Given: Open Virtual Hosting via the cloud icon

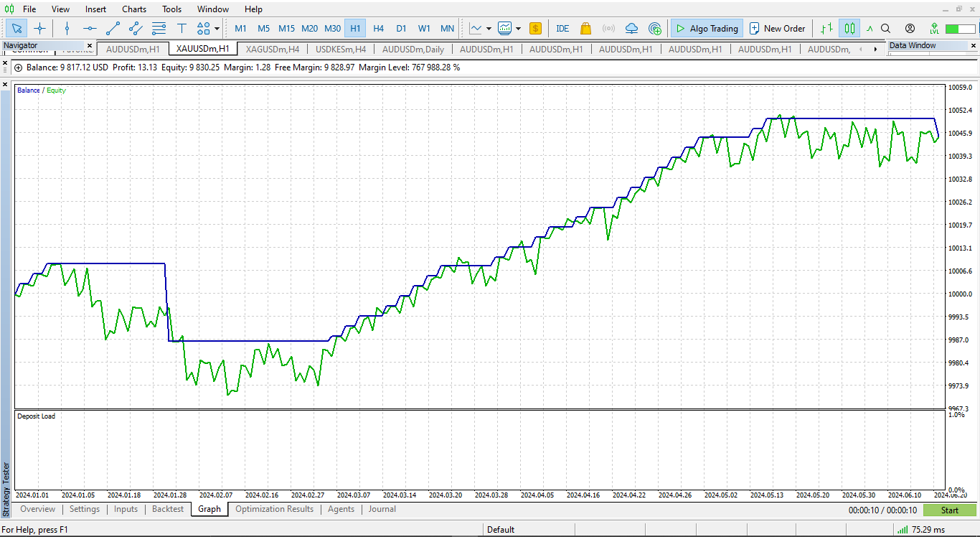Looking at the screenshot, I should (631, 28).
